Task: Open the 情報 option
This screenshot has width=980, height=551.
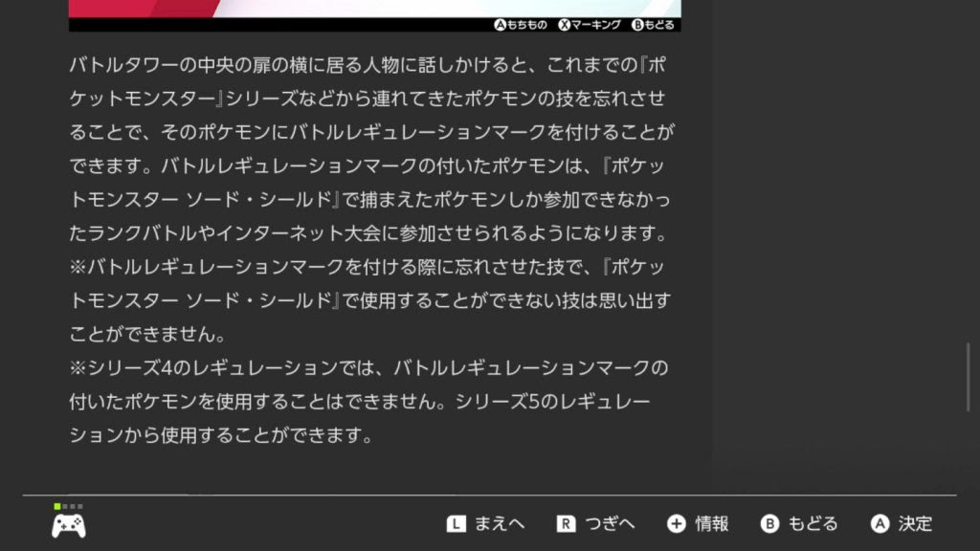Action: (x=712, y=523)
